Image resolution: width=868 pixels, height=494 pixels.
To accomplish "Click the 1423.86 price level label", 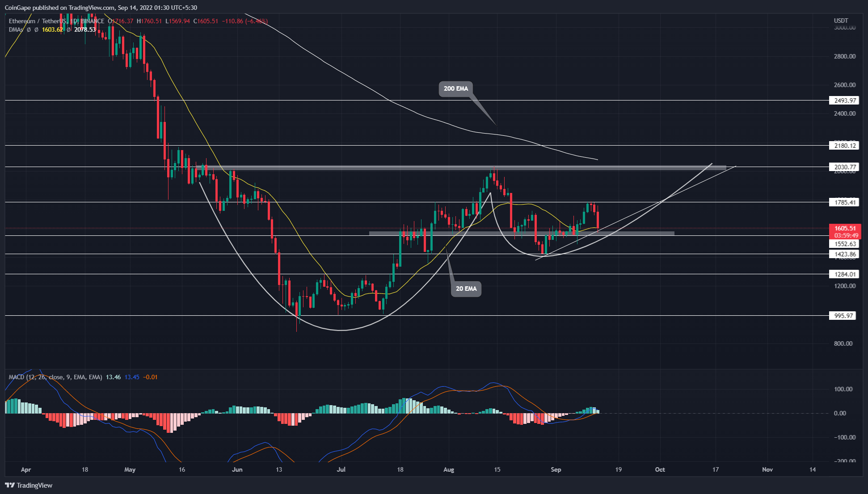I will click(844, 254).
